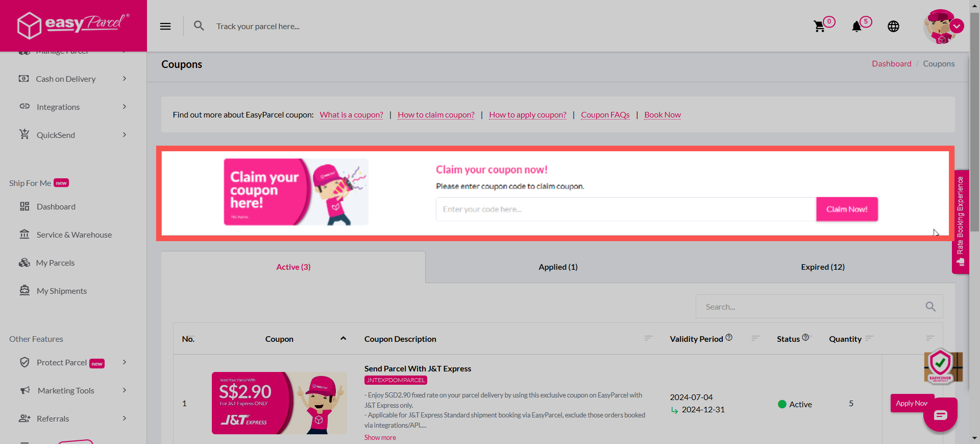980x444 pixels.
Task: Open 'How to apply coupon?' link
Action: pos(528,115)
